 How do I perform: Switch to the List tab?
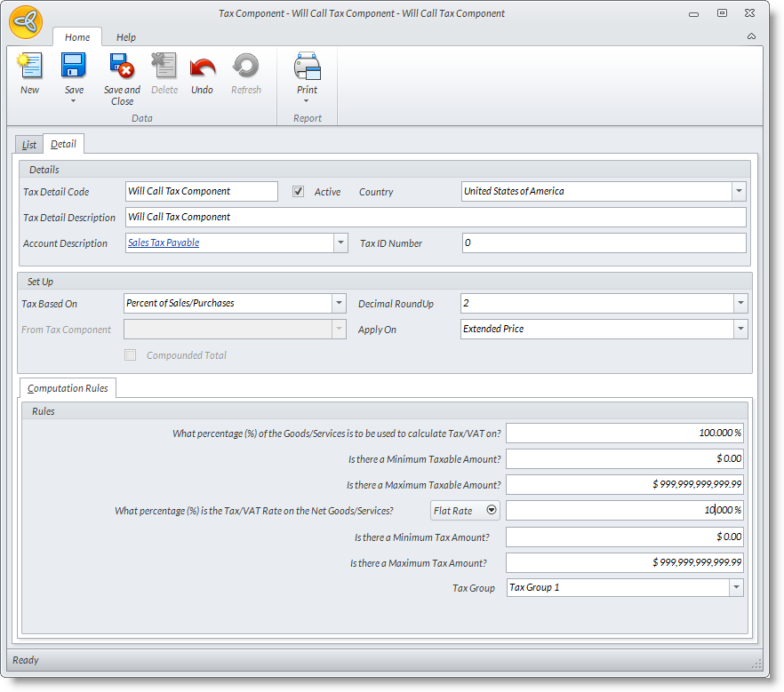point(29,145)
